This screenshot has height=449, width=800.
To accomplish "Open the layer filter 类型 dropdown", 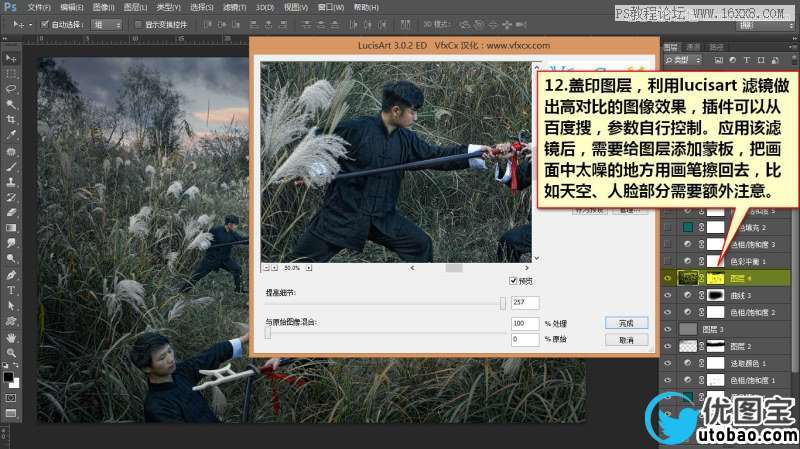I will [x=684, y=60].
